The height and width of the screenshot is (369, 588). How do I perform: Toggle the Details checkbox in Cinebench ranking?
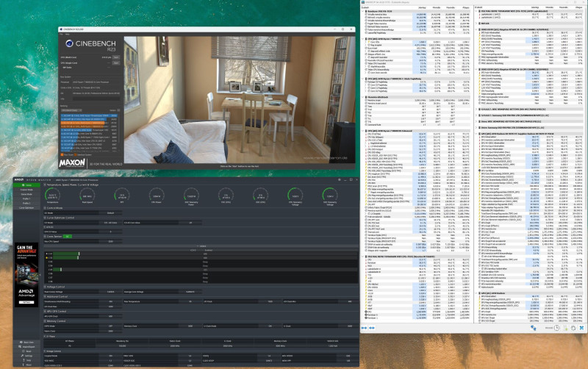118,110
